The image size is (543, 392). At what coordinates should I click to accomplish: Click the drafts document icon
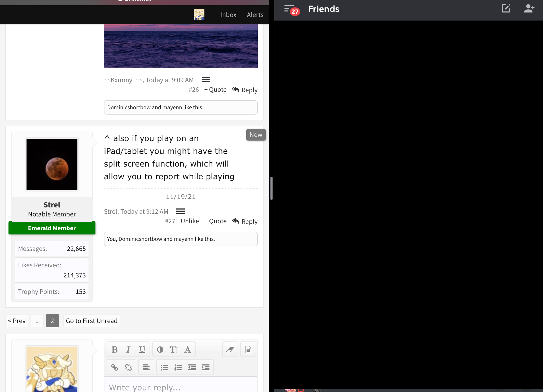click(x=248, y=350)
